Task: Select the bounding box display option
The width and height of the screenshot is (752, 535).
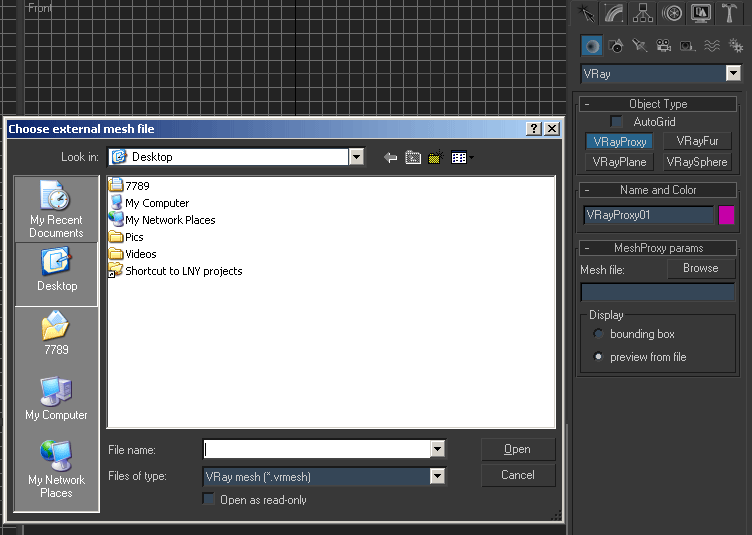Action: click(599, 334)
